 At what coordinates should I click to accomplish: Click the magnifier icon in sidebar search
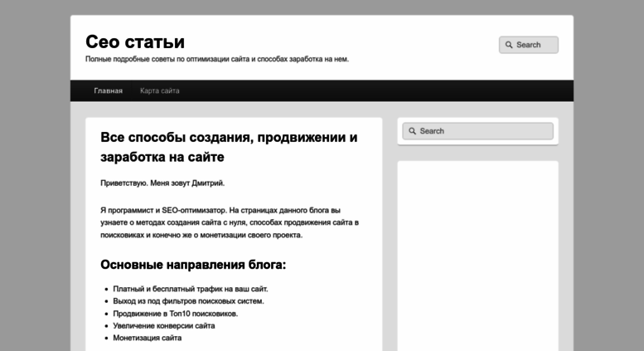(x=413, y=131)
